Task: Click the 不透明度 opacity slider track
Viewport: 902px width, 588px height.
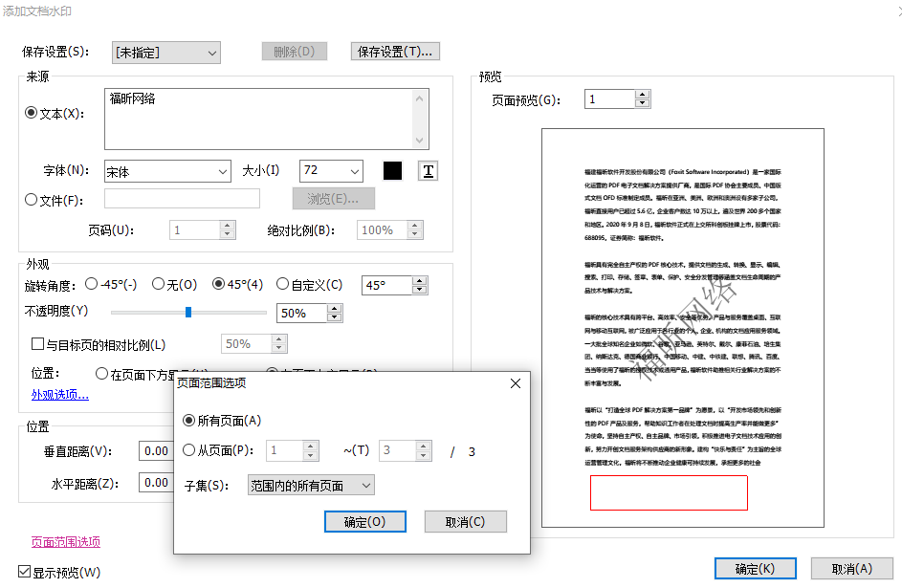Action: [x=187, y=312]
